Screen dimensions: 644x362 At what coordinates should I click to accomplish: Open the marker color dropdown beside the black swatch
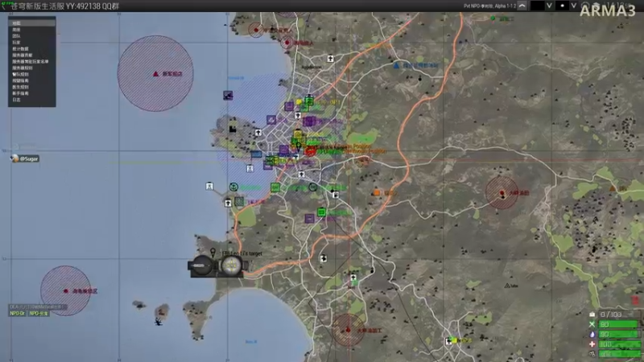549,6
